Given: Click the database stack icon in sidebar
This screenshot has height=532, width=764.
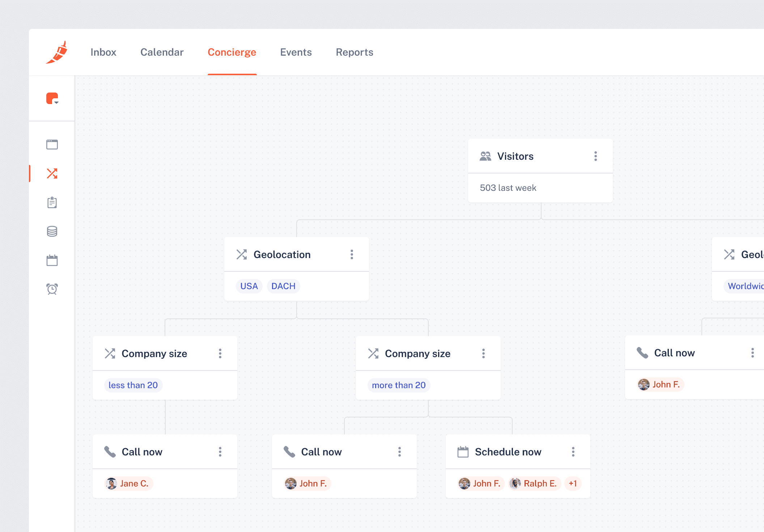Looking at the screenshot, I should click(x=52, y=231).
